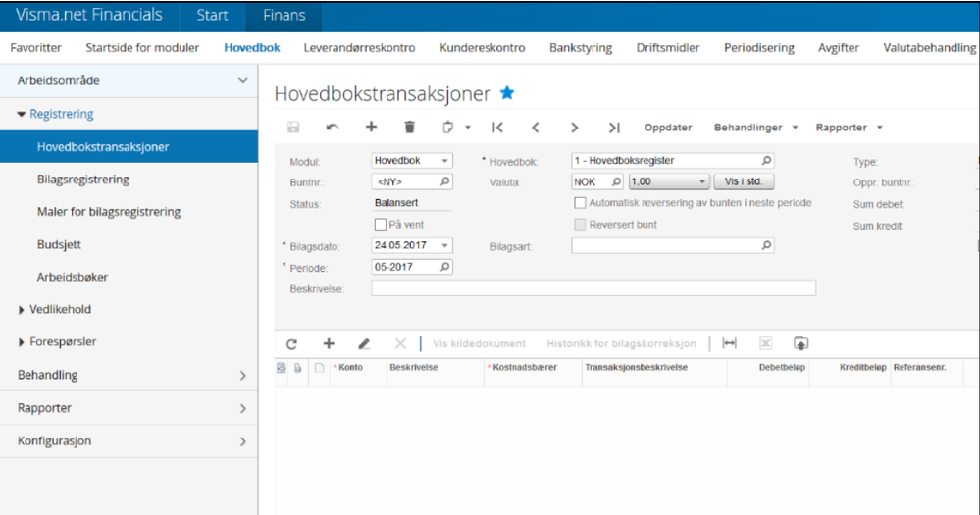
Task: Click the fit columns width icon
Action: (x=730, y=343)
